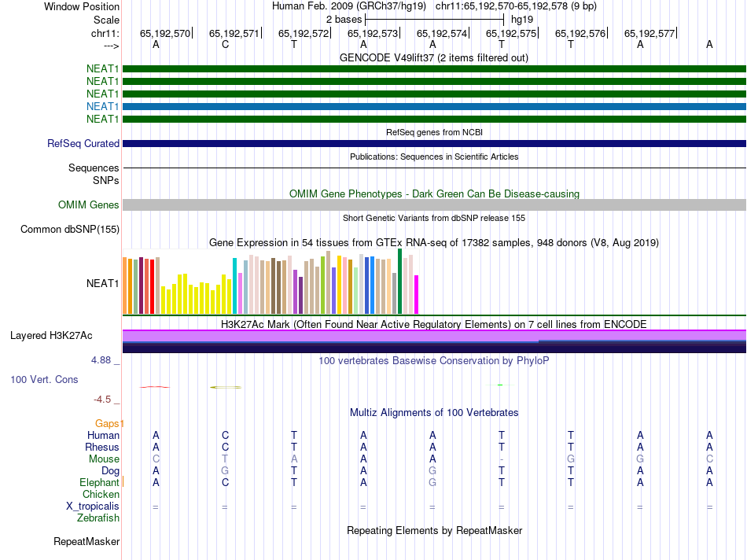Click NEAT1 label beside the GTEx bar chart
The image size is (747, 560).
coord(102,284)
